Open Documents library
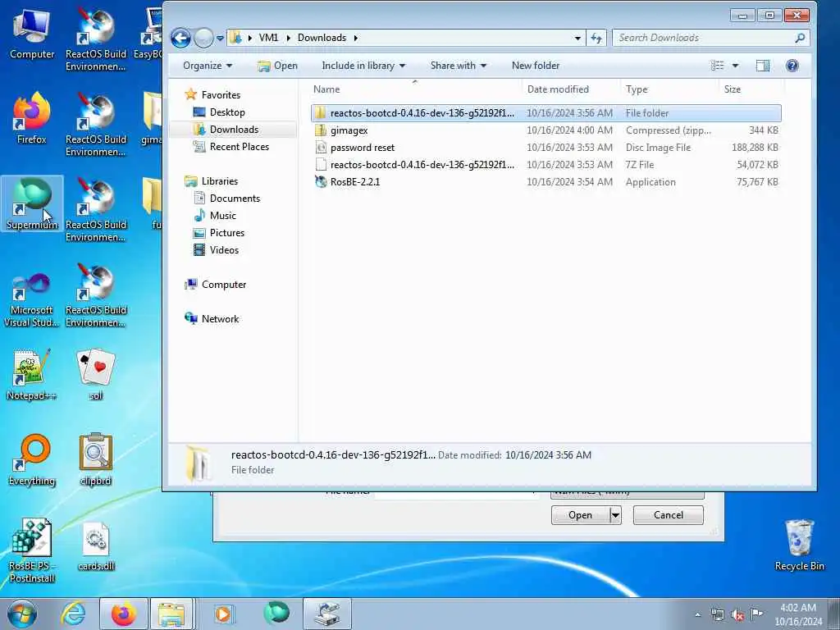The image size is (840, 630). [x=234, y=199]
